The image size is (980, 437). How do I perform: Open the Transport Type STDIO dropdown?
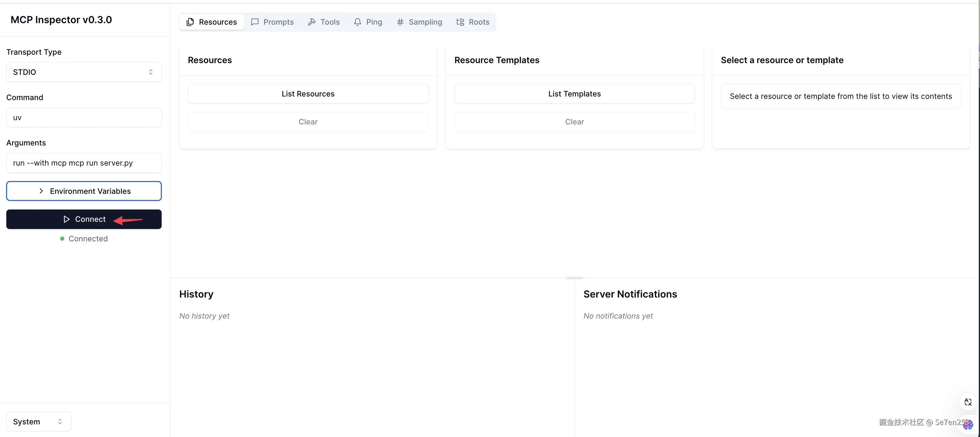click(84, 72)
